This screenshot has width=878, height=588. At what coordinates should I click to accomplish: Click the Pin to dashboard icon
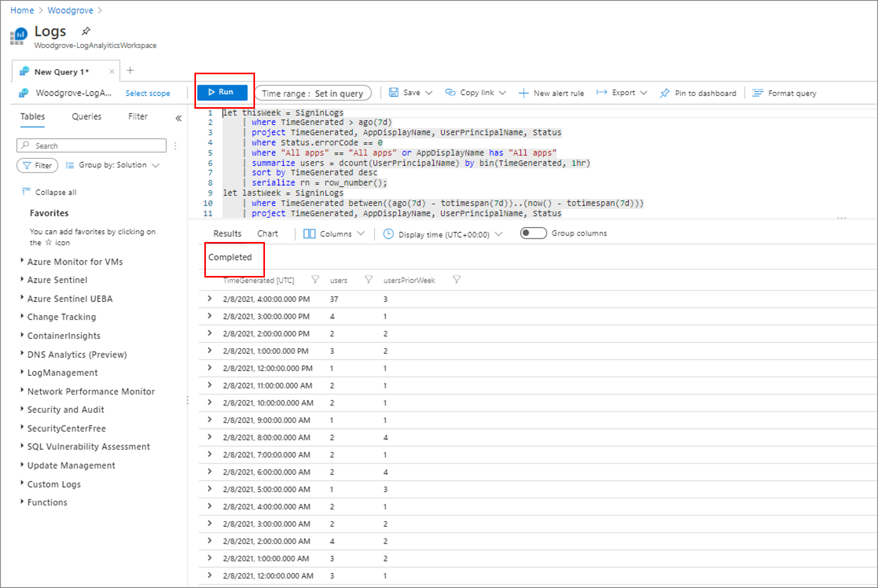pos(665,93)
